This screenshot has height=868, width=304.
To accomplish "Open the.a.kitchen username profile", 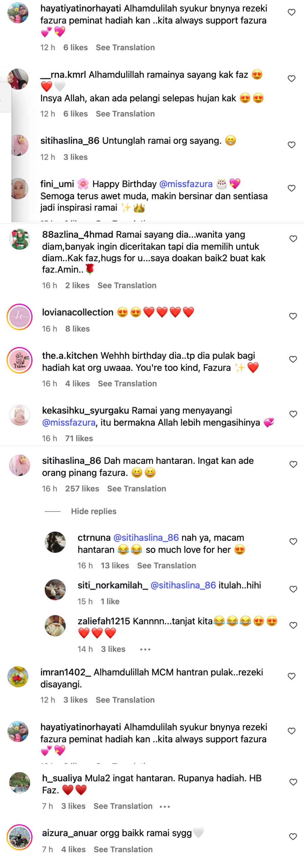I will click(x=70, y=356).
